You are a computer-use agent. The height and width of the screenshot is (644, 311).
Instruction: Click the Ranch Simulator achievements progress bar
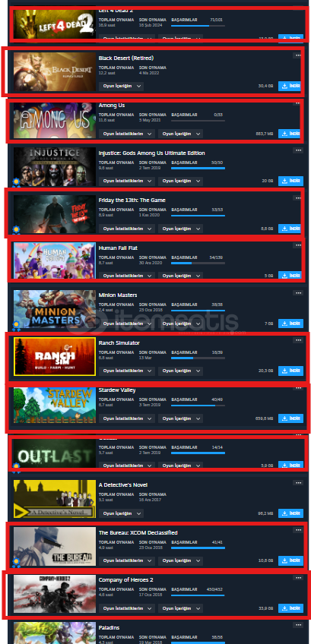tap(198, 358)
